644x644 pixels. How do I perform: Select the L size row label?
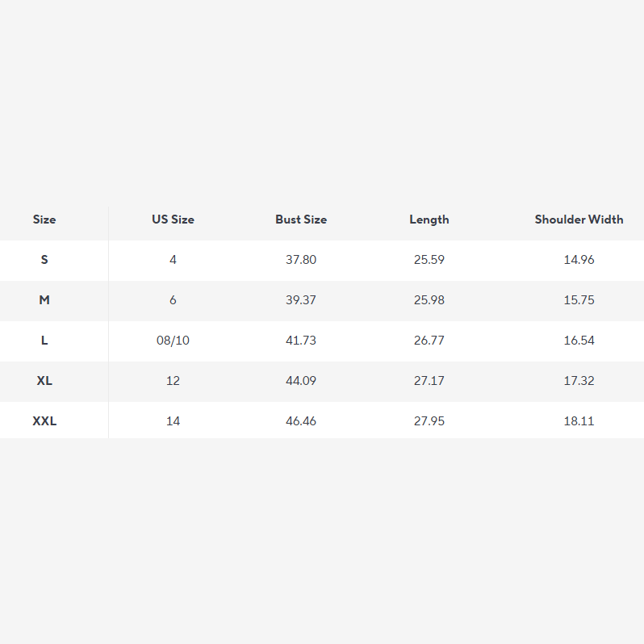pyautogui.click(x=44, y=341)
